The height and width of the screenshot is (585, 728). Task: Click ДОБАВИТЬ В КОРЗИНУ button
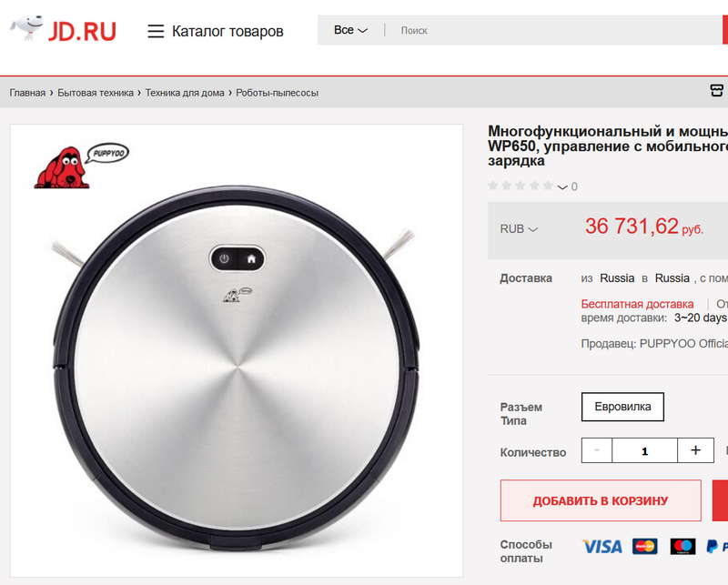click(601, 500)
